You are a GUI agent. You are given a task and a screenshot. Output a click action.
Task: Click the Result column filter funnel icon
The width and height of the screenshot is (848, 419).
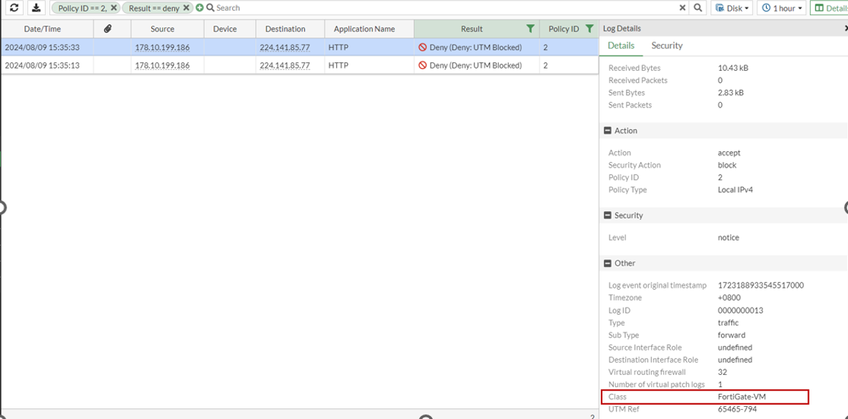(530, 29)
